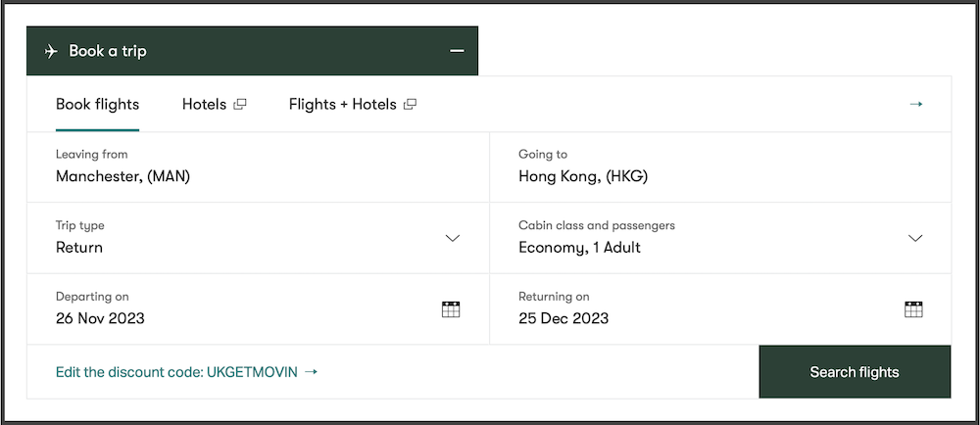Click external-link icon beside Flights + Hotels
Image resolution: width=980 pixels, height=425 pixels.
pyautogui.click(x=410, y=105)
